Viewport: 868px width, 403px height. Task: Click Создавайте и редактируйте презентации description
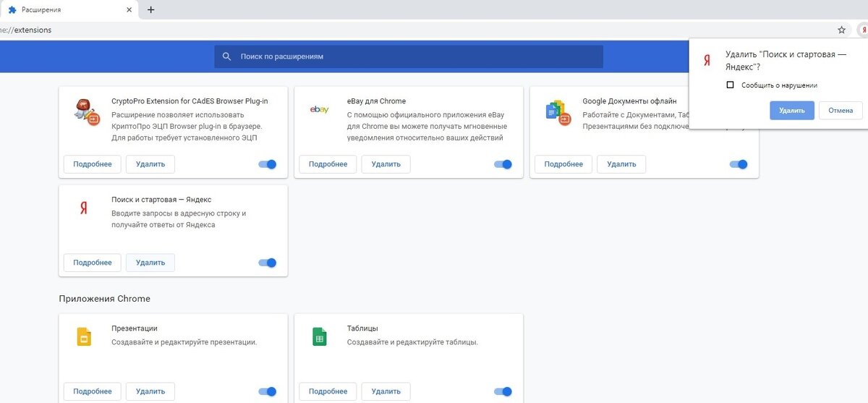(184, 342)
